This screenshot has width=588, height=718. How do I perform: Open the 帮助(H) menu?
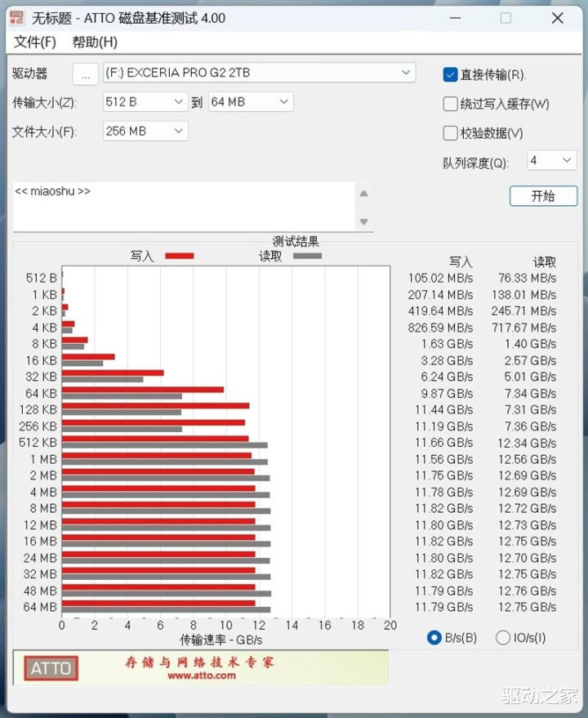pyautogui.click(x=95, y=42)
